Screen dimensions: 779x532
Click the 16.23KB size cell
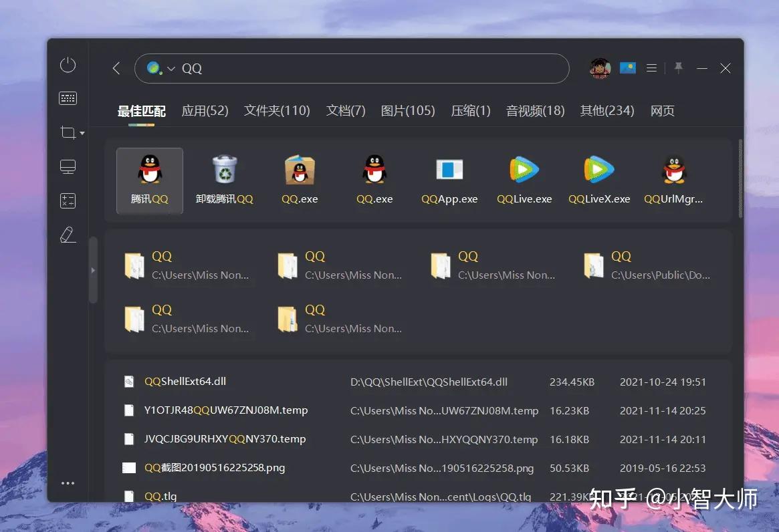click(x=569, y=411)
